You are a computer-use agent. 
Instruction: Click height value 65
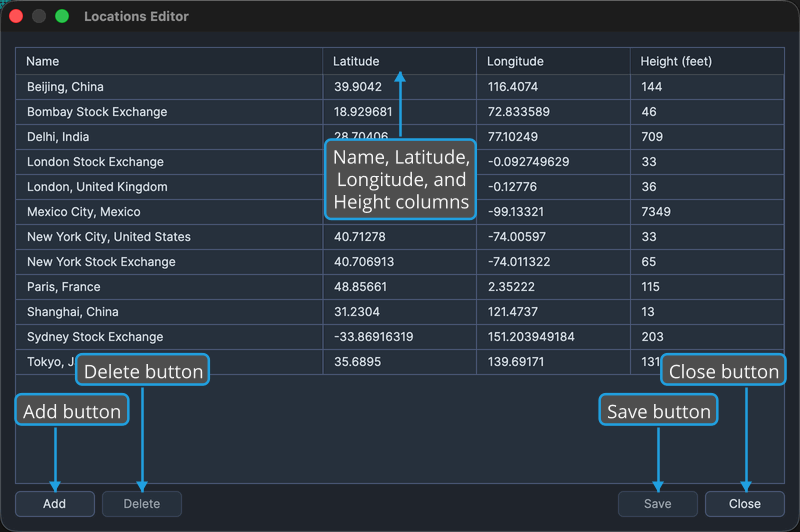pos(649,262)
